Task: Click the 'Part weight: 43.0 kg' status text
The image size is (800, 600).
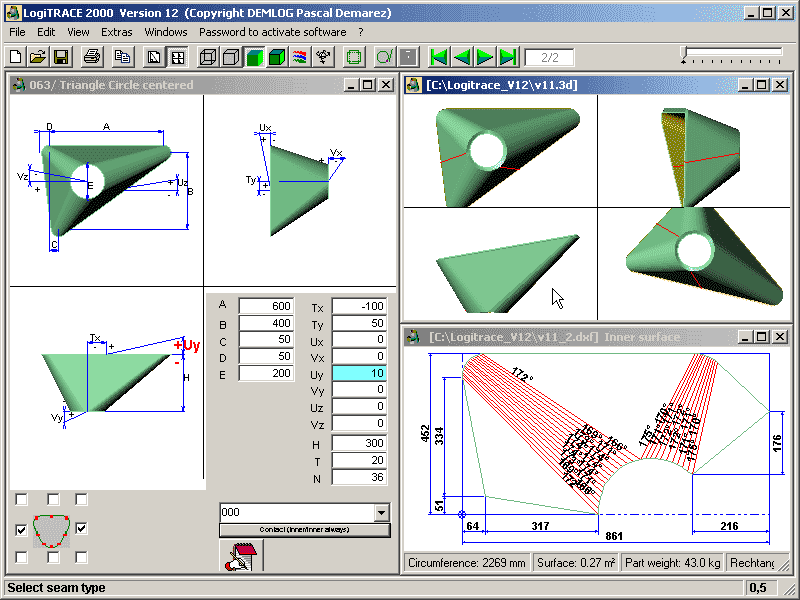Action: point(672,563)
